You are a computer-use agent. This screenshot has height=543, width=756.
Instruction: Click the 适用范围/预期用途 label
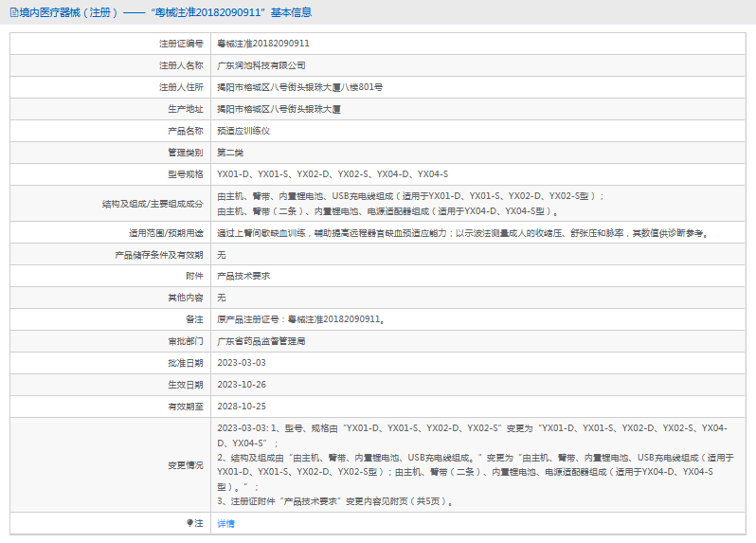tap(166, 233)
